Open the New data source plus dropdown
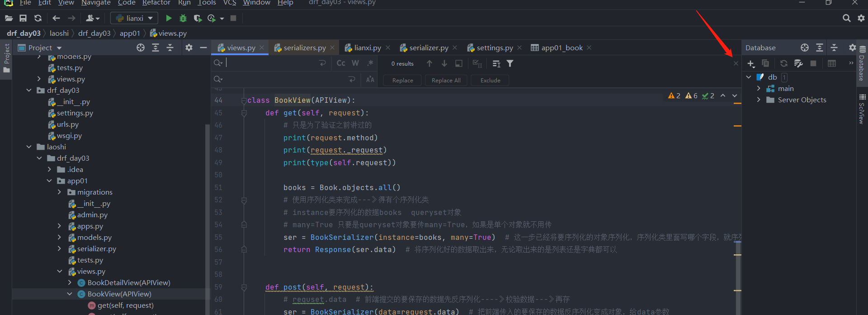 pos(751,64)
